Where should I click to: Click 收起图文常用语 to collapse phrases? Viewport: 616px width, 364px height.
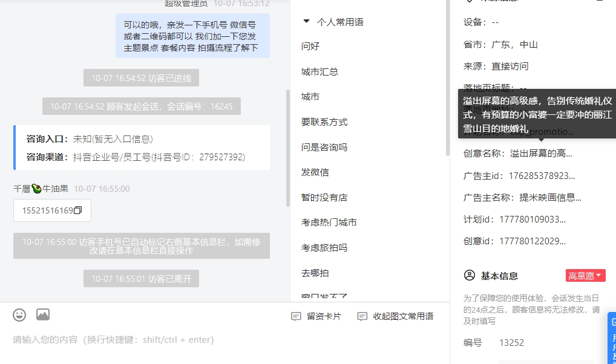click(x=396, y=316)
